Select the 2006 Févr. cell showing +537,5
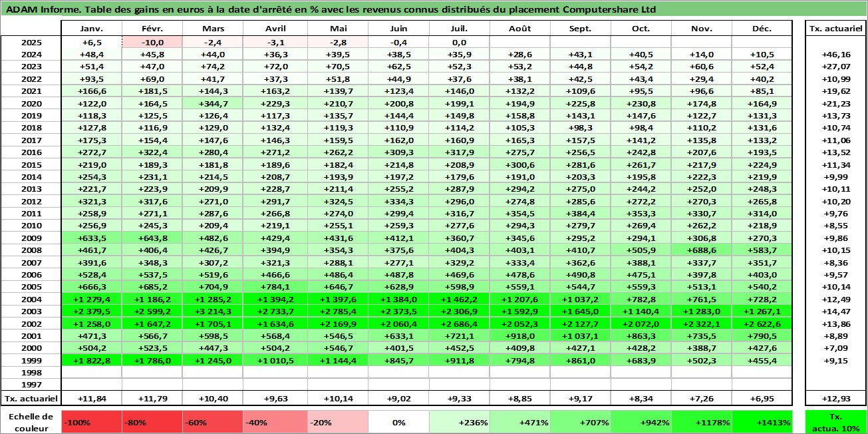The width and height of the screenshot is (868, 434). coord(152,274)
